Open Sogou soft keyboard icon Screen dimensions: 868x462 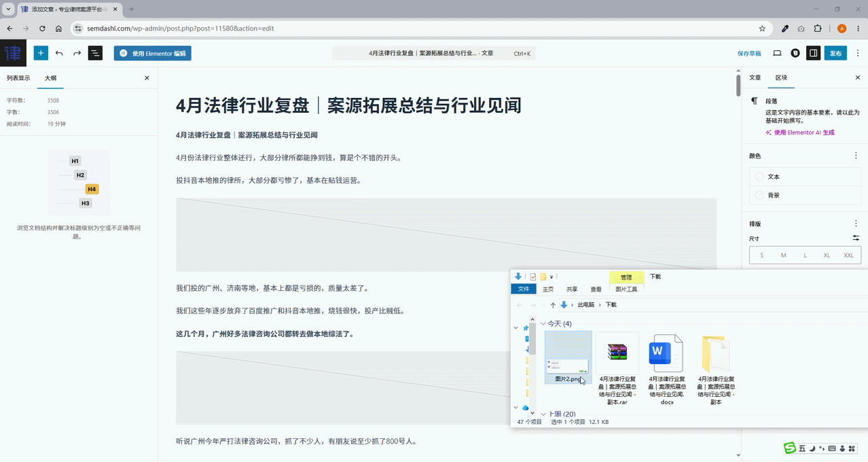click(x=833, y=448)
